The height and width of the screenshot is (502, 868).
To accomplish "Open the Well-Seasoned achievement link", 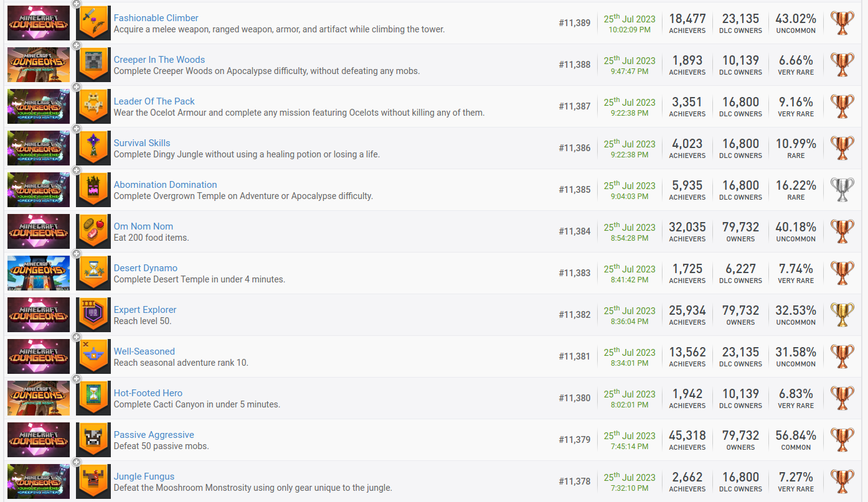I will [144, 351].
